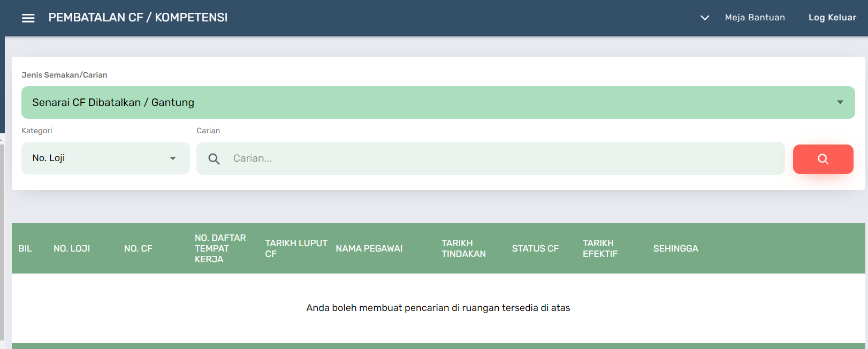This screenshot has width=868, height=349.
Task: Click the Carian label above the search field
Action: tap(208, 131)
